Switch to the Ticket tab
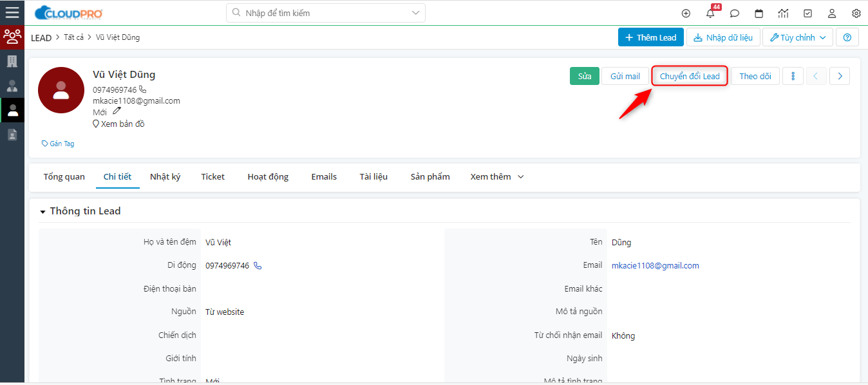The width and height of the screenshot is (868, 385). coord(212,176)
